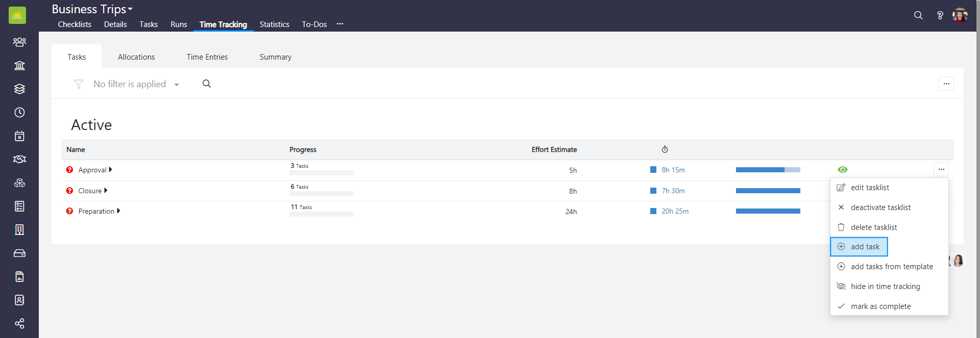Click the clock icon in left sidebar

[x=19, y=113]
